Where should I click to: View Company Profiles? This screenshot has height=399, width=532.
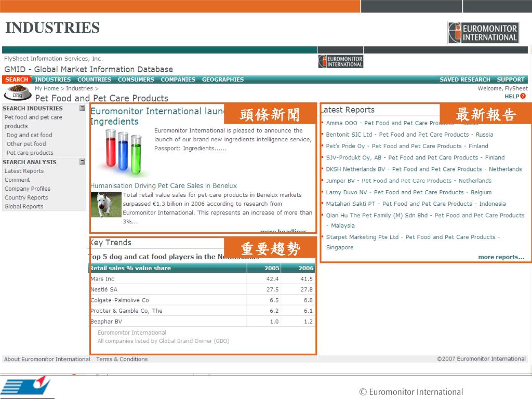point(28,189)
